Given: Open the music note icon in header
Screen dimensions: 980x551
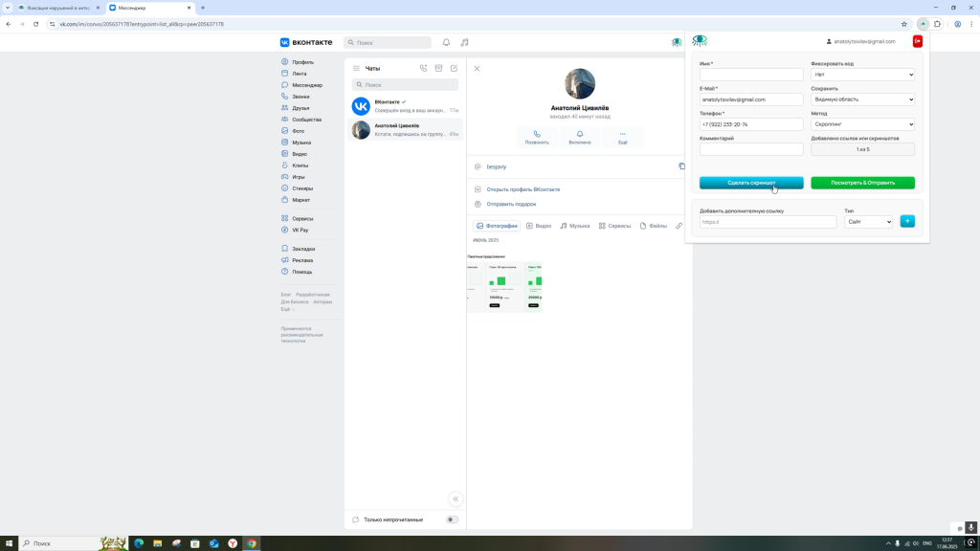Looking at the screenshot, I should (464, 42).
